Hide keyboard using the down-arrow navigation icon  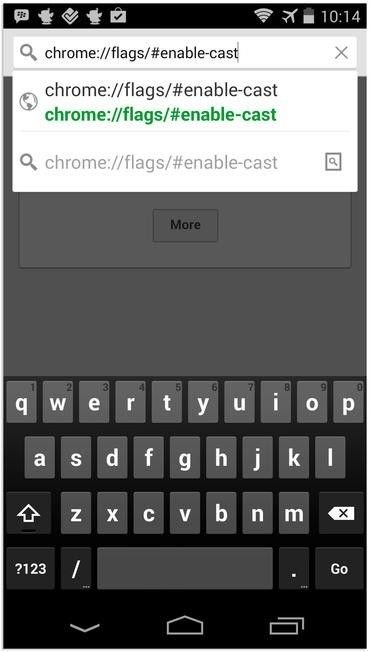coord(85,627)
